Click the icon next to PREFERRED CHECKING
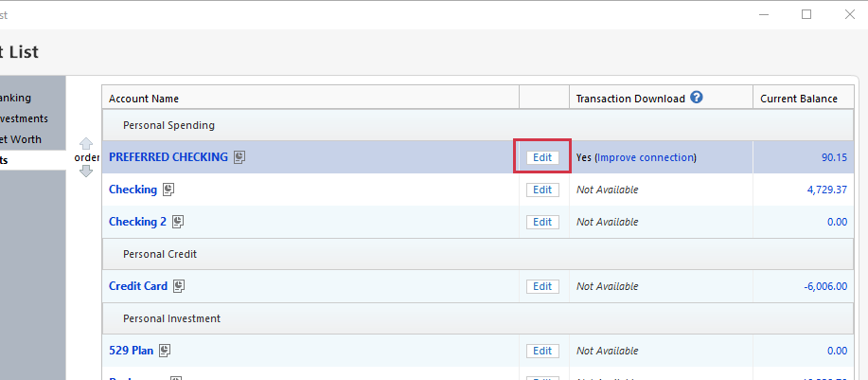 240,157
